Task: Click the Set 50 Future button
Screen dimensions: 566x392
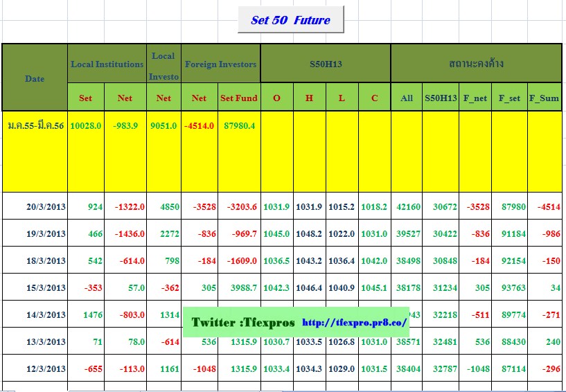Action: coord(290,20)
